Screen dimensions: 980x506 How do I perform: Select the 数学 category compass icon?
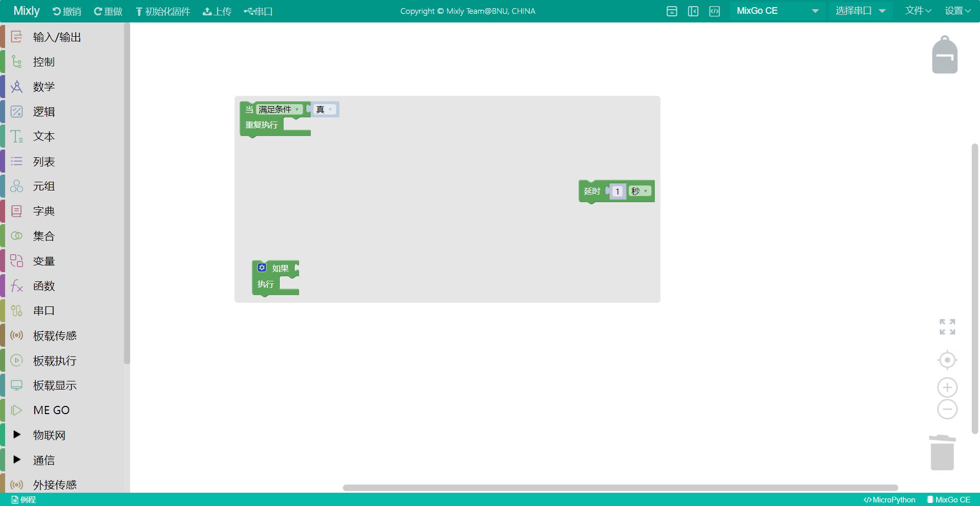[x=16, y=86]
